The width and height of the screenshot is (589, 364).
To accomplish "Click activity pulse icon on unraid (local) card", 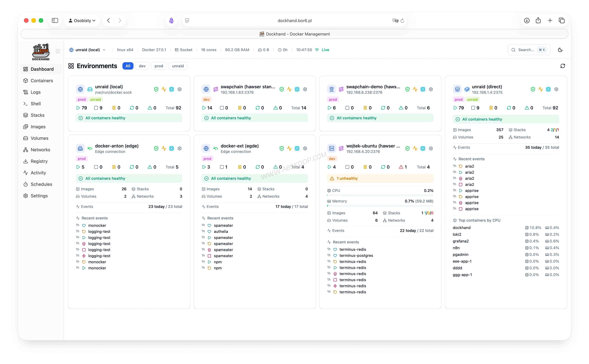I will (x=164, y=89).
